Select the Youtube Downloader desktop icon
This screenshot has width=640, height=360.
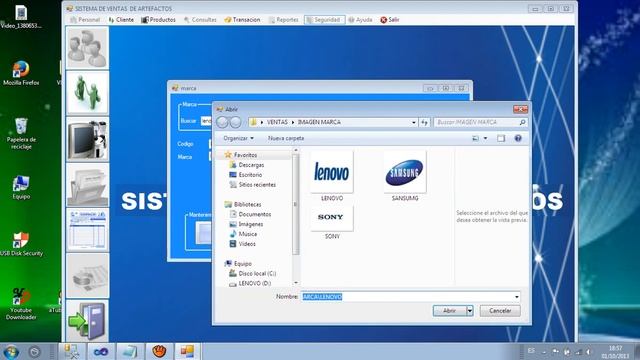(21, 304)
